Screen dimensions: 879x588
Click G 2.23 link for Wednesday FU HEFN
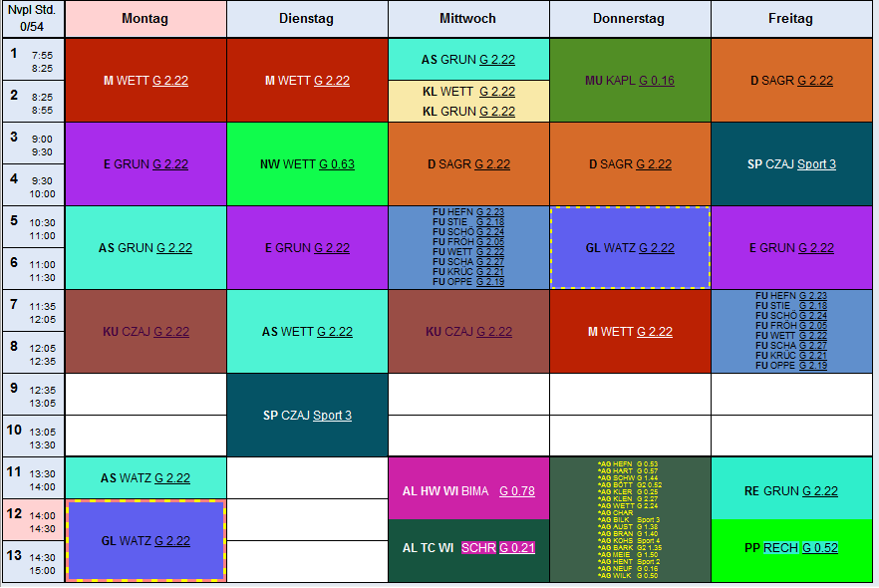pyautogui.click(x=489, y=212)
